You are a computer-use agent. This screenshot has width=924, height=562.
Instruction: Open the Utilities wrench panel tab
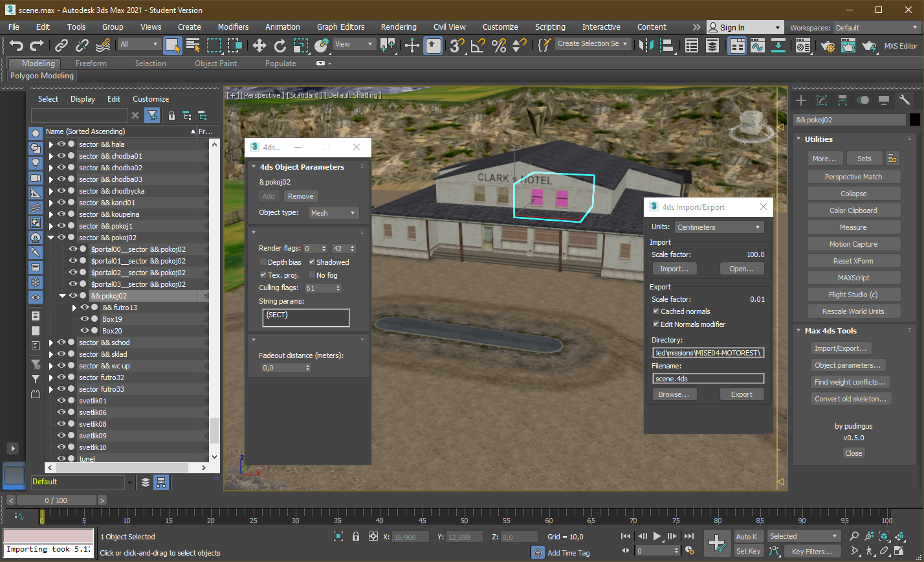point(905,100)
